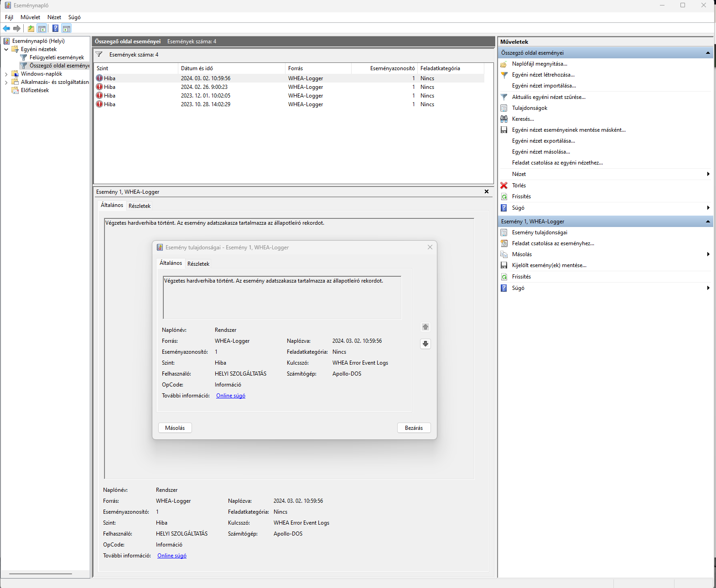Viewport: 716px width, 588px height.
Task: Click the Kijelölt esemény mentése disk icon
Action: pos(504,265)
